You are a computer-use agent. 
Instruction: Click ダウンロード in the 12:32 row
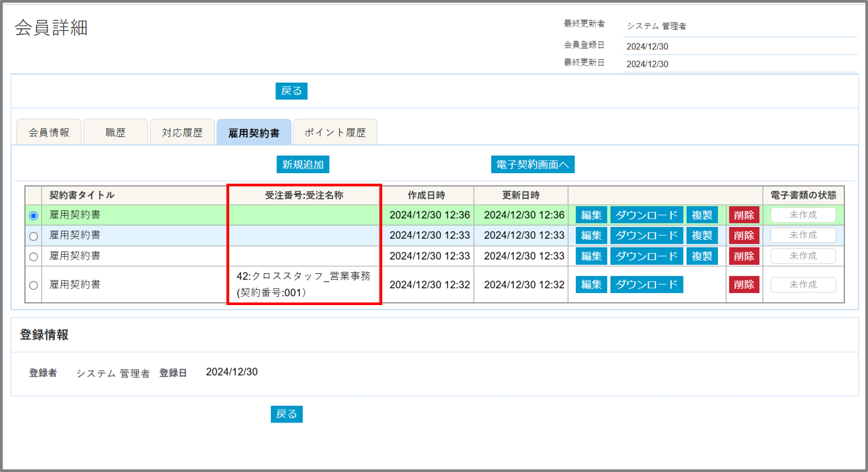point(647,284)
